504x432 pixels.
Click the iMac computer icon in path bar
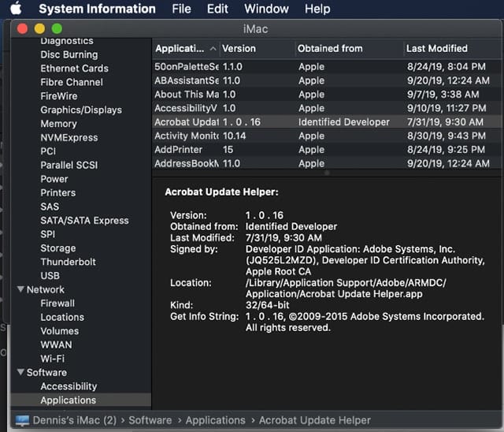click(22, 420)
